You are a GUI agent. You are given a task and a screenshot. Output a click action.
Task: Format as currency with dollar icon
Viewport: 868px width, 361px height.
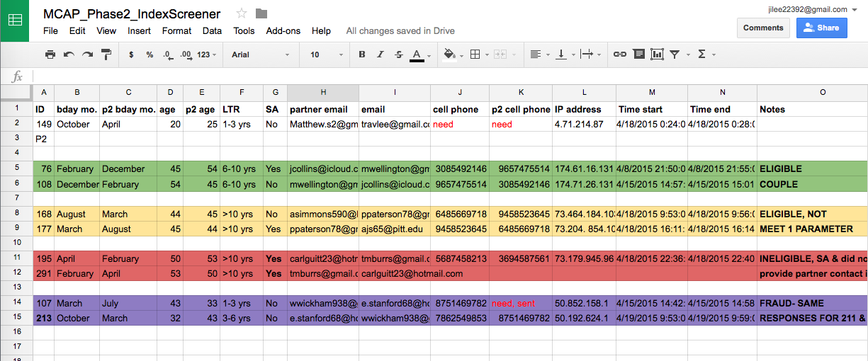click(x=131, y=55)
